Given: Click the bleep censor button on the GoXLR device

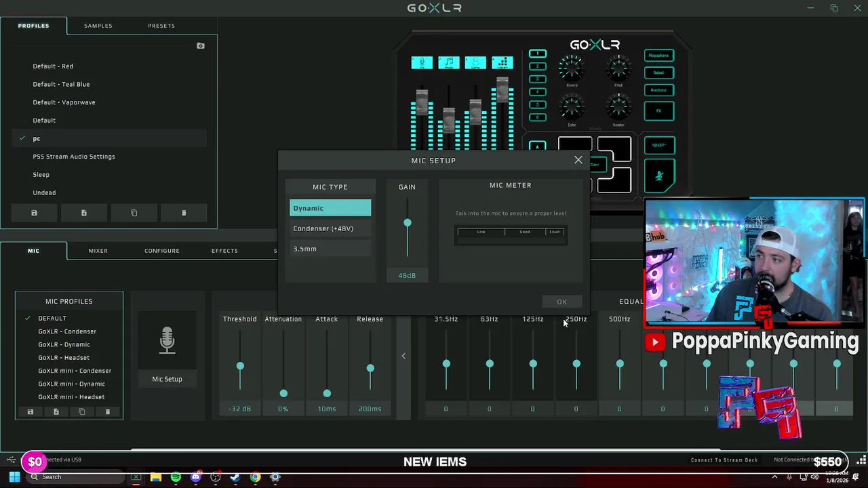Looking at the screenshot, I should pos(659,145).
